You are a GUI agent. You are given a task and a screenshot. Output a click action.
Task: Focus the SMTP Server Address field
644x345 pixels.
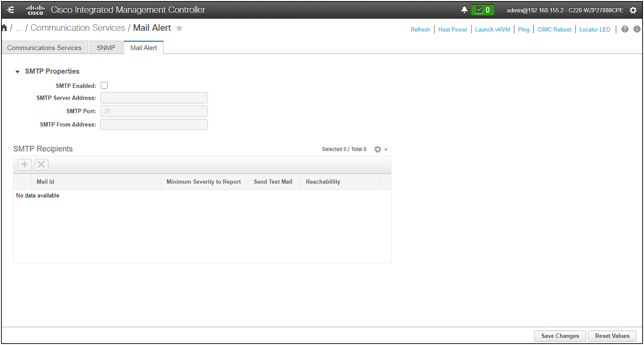154,98
